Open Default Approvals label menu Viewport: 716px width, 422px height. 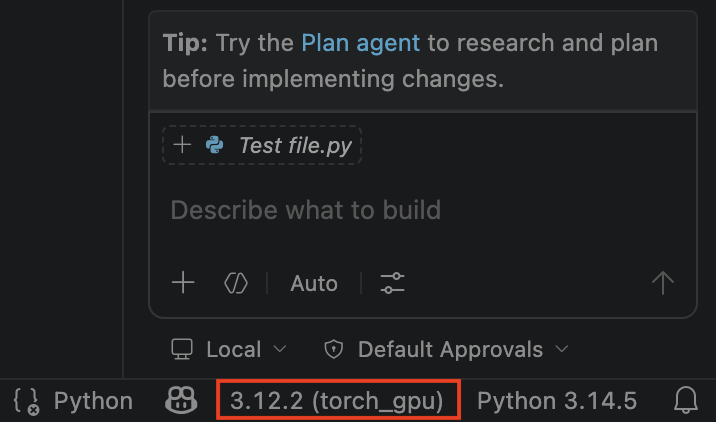[450, 350]
